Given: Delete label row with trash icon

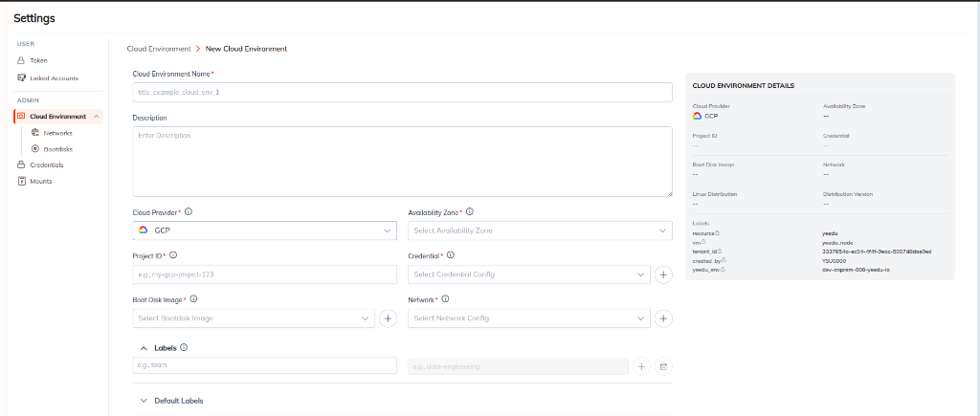Looking at the screenshot, I should [x=664, y=366].
